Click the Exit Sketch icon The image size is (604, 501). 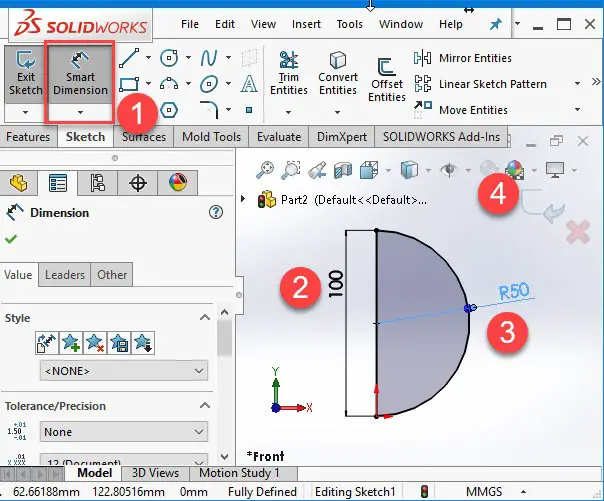click(x=25, y=72)
